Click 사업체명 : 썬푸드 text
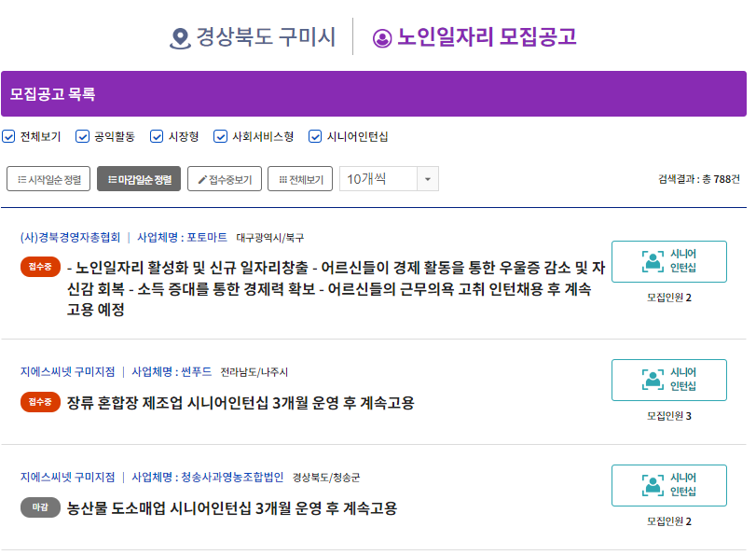 pyautogui.click(x=172, y=371)
